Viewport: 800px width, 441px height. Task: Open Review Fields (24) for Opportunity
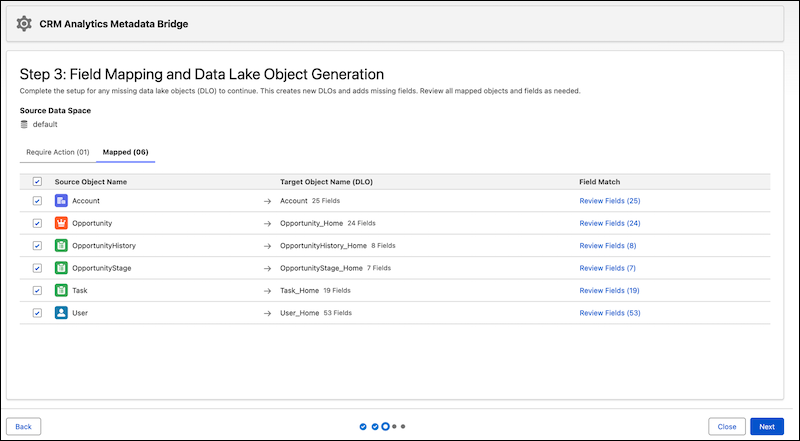610,223
